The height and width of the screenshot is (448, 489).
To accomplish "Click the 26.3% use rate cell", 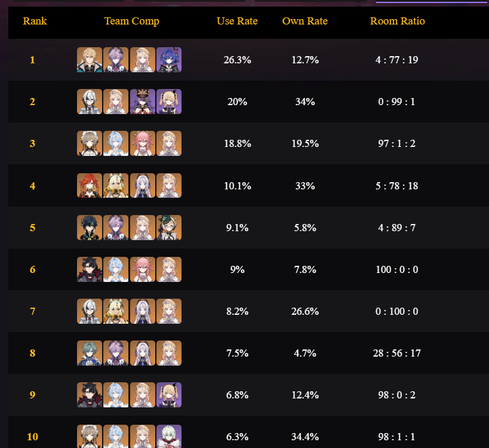I will (237, 60).
